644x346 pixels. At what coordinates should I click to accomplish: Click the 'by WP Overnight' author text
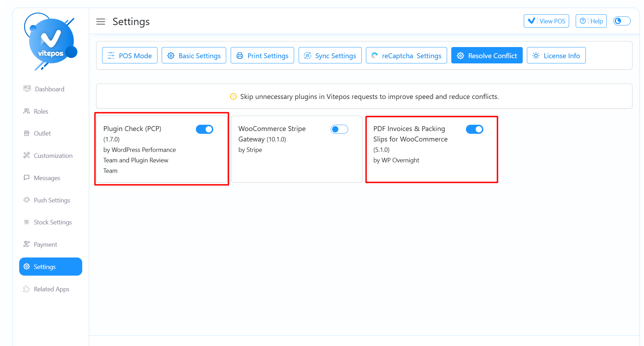[396, 160]
